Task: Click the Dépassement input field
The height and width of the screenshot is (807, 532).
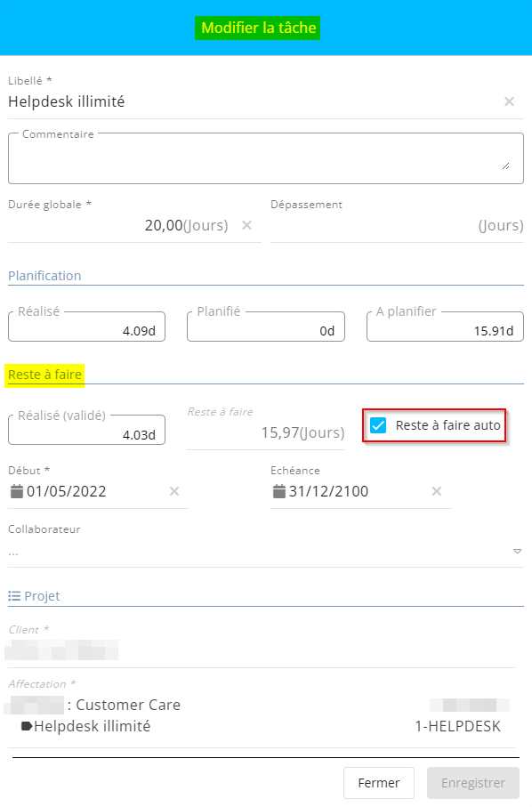Action: 397,225
